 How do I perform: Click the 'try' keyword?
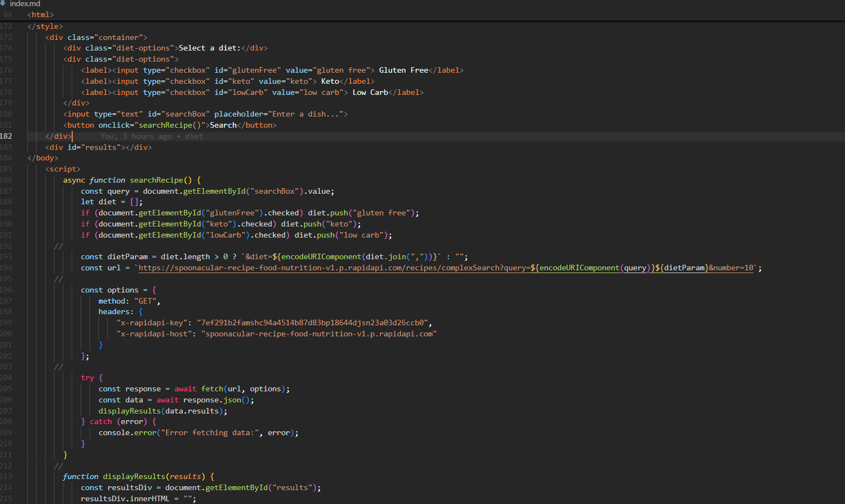tap(87, 378)
